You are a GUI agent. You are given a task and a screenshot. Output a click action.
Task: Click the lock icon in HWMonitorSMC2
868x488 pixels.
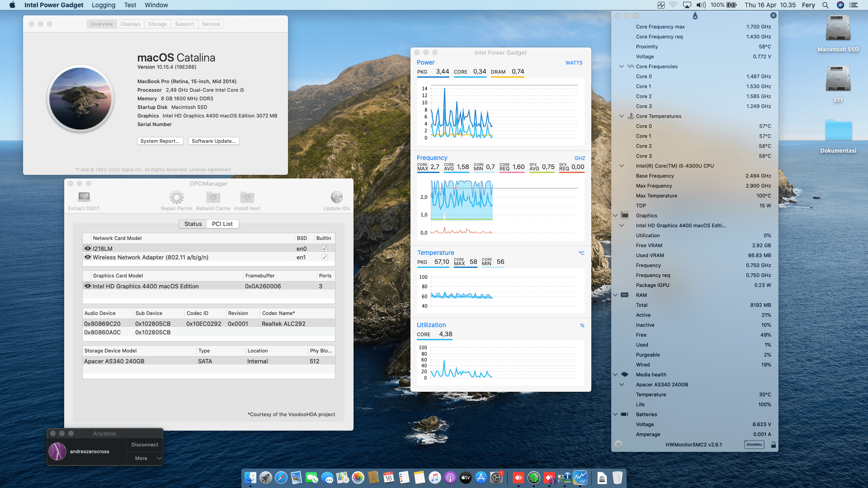774,445
